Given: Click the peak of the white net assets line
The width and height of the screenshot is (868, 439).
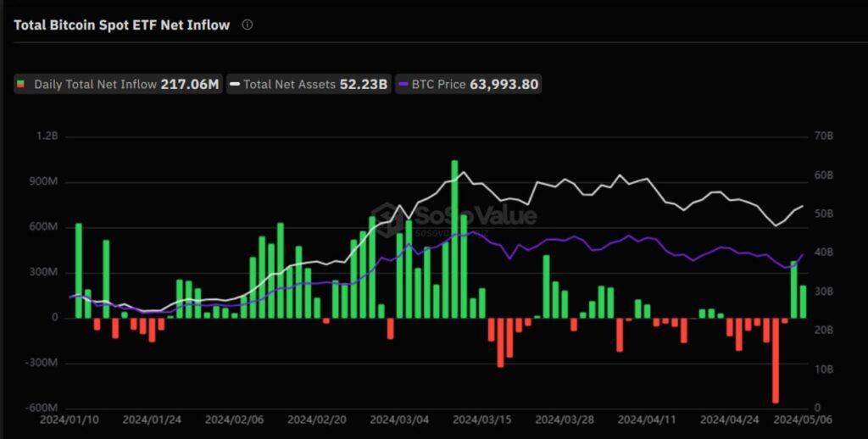Looking at the screenshot, I should [x=464, y=172].
